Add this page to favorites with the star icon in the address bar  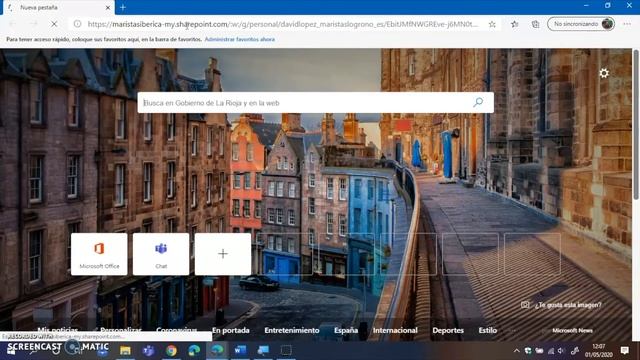pos(492,24)
